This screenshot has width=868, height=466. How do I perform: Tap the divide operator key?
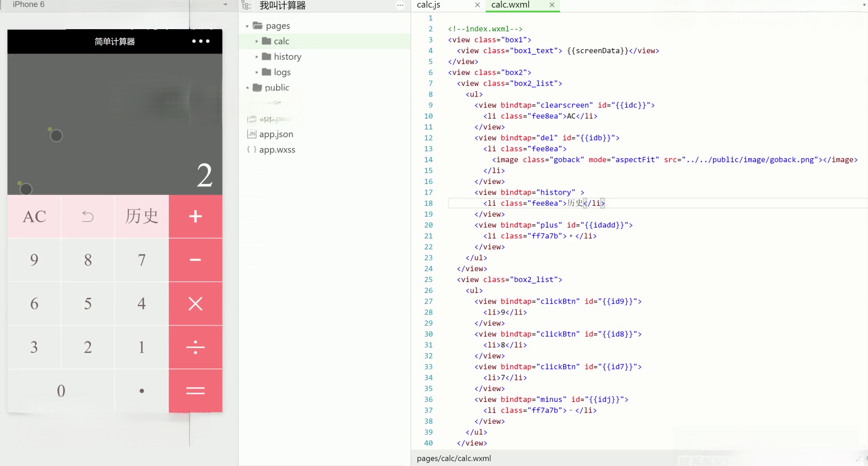[x=195, y=347]
